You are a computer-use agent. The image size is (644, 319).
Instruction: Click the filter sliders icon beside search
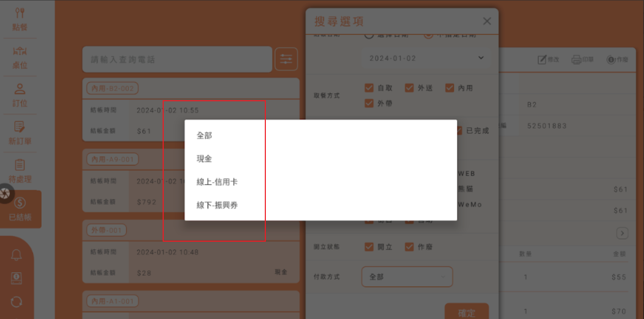[x=286, y=60]
